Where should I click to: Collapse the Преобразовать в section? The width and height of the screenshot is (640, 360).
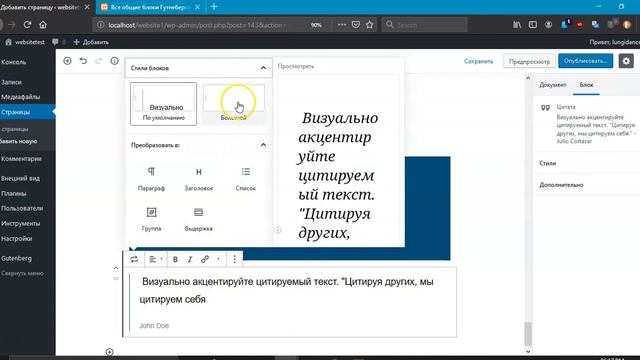coord(198,145)
